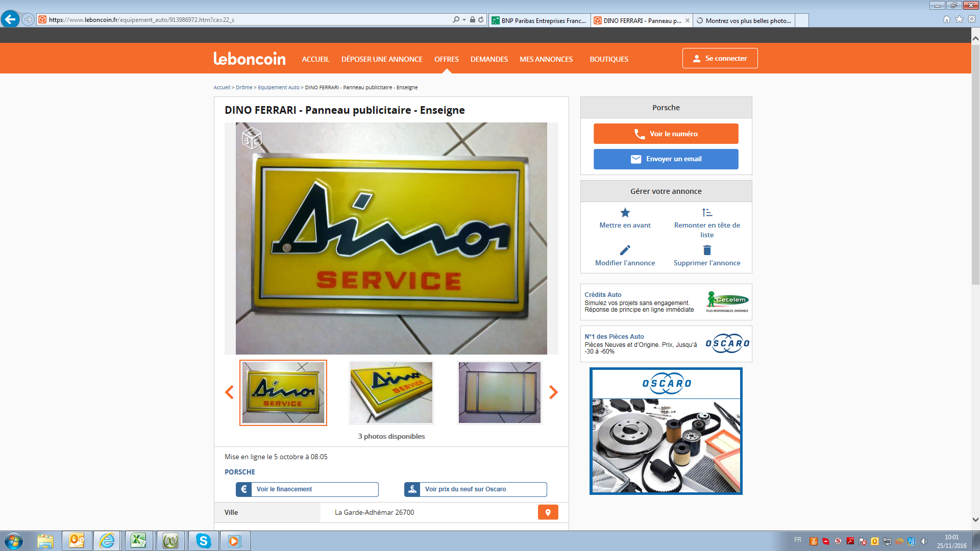980x551 pixels.
Task: Click the Remonter en tête de liste icon
Action: (x=706, y=213)
